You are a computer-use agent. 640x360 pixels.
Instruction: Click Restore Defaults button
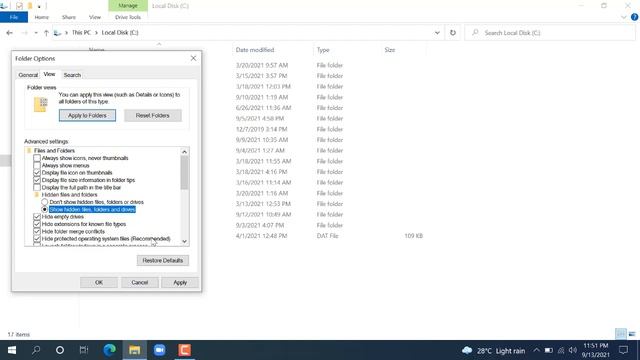click(163, 260)
